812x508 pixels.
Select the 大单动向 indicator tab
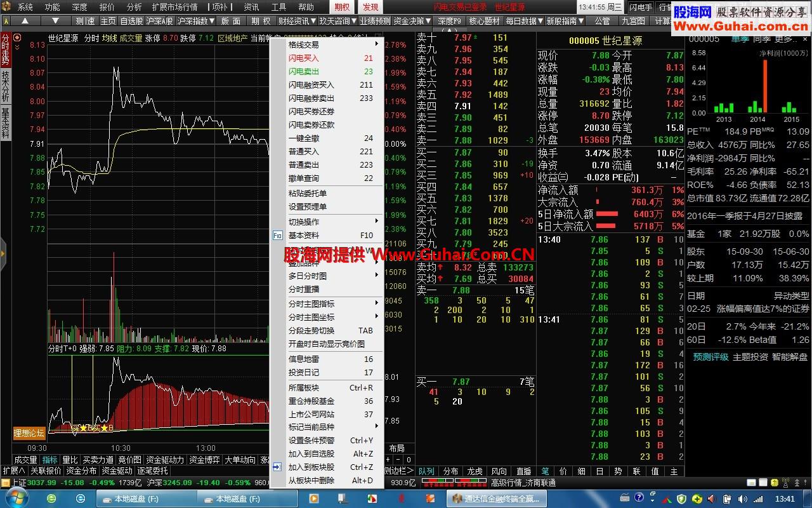point(240,460)
